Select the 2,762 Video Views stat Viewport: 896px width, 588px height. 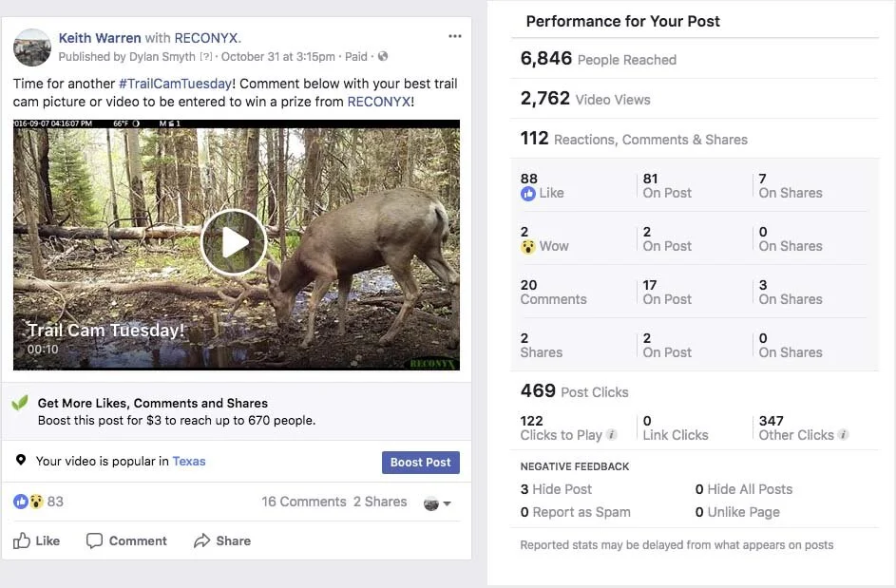point(585,98)
